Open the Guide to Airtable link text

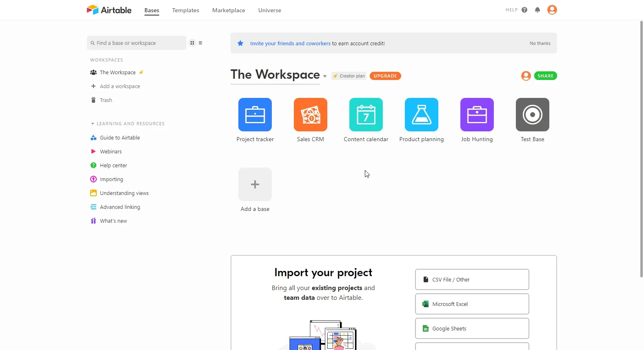pyautogui.click(x=120, y=137)
